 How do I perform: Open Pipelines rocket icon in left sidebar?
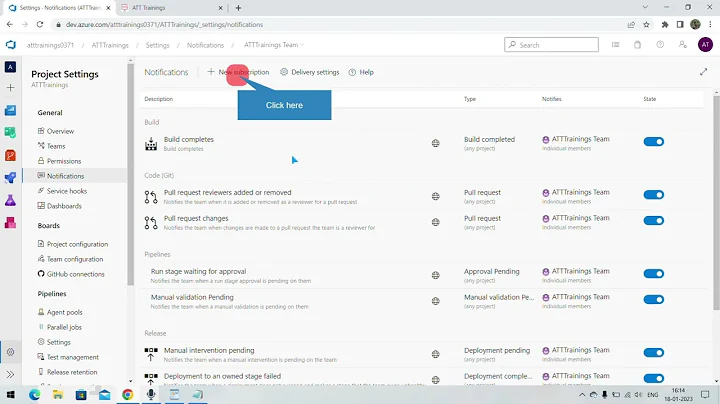coord(10,178)
